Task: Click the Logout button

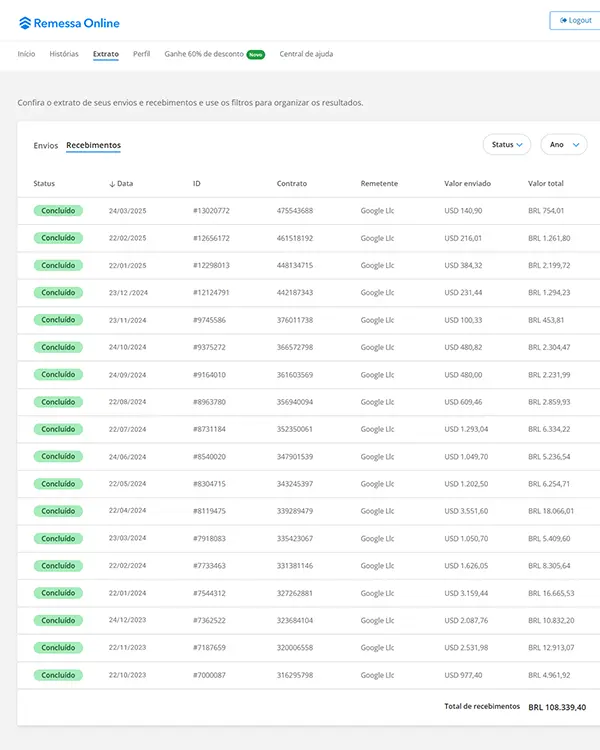Action: point(576,20)
